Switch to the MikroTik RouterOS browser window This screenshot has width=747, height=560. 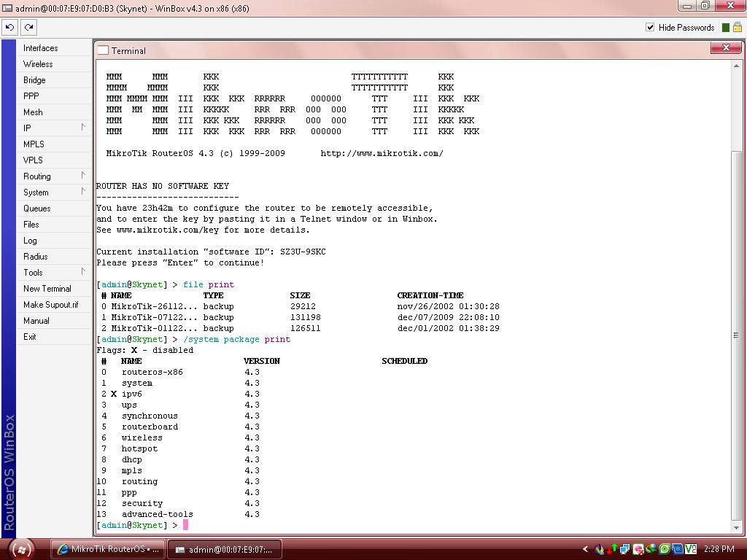pos(108,549)
